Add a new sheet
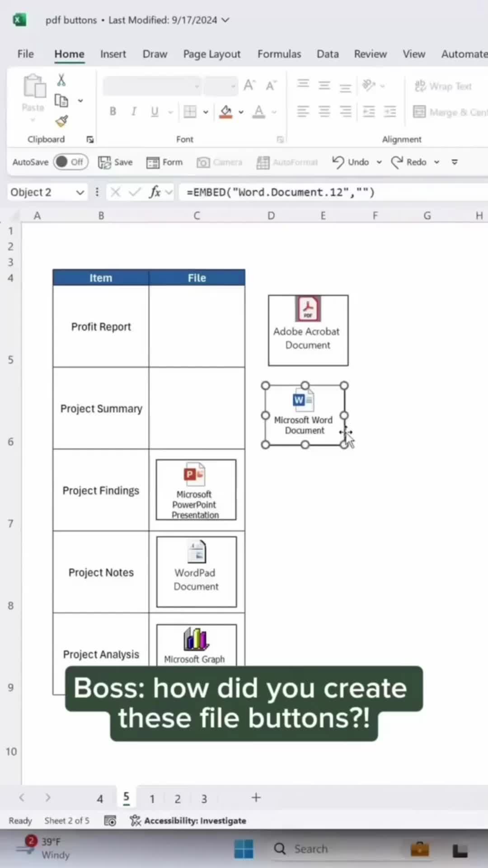The height and width of the screenshot is (868, 488). pos(256,798)
